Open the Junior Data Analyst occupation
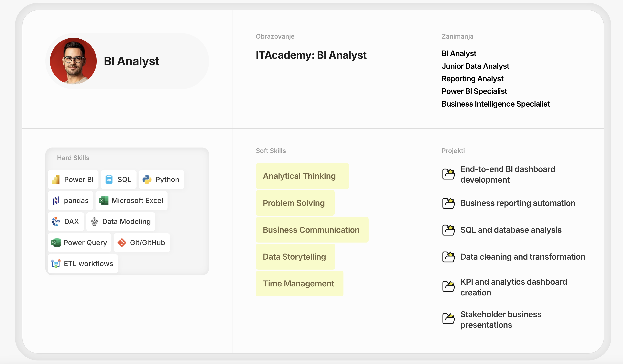623x364 pixels. (x=475, y=66)
